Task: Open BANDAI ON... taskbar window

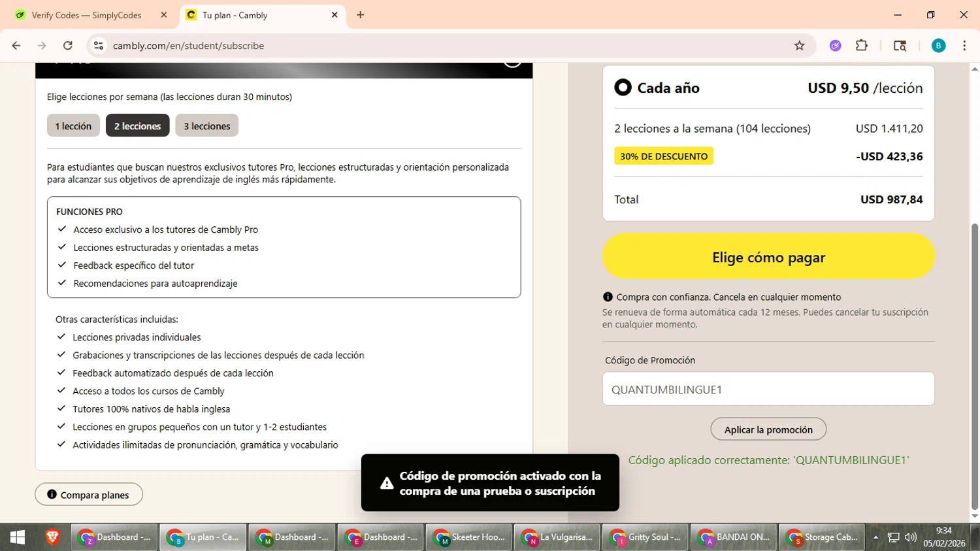Action: pos(734,537)
